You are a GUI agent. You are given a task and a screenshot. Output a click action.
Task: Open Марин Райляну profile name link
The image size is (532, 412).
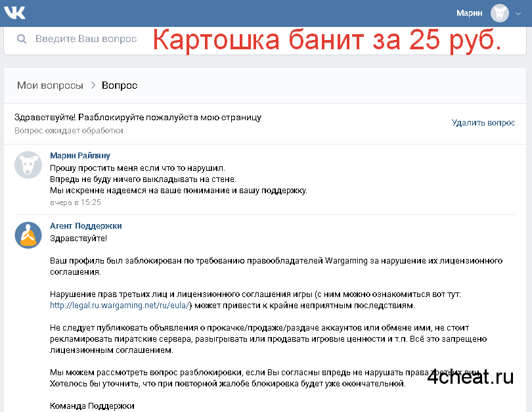[x=80, y=156]
